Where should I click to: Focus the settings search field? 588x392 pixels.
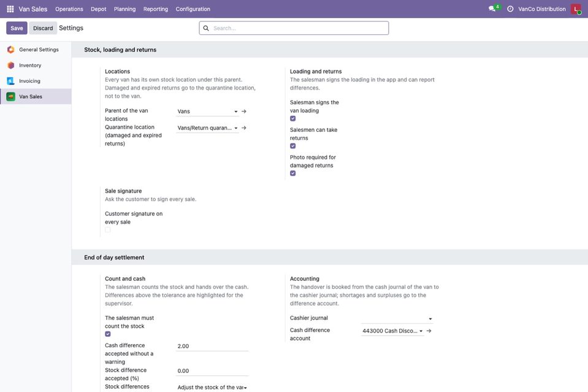[x=294, y=28]
